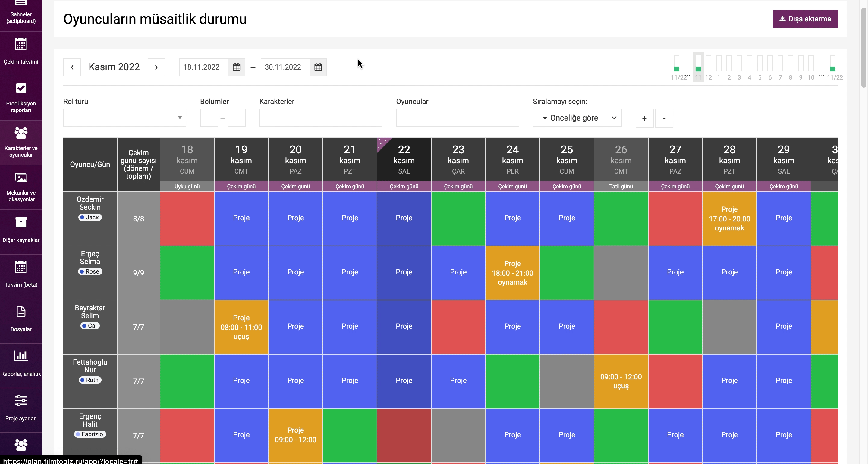The width and height of the screenshot is (868, 464).
Task: Open Prodüksiyon raporları checkmark icon
Action: point(20,88)
